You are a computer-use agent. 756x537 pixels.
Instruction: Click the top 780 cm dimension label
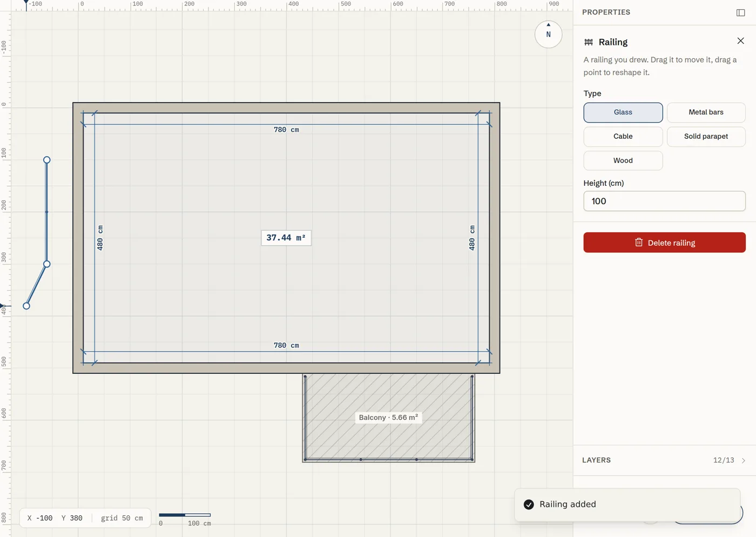point(286,130)
